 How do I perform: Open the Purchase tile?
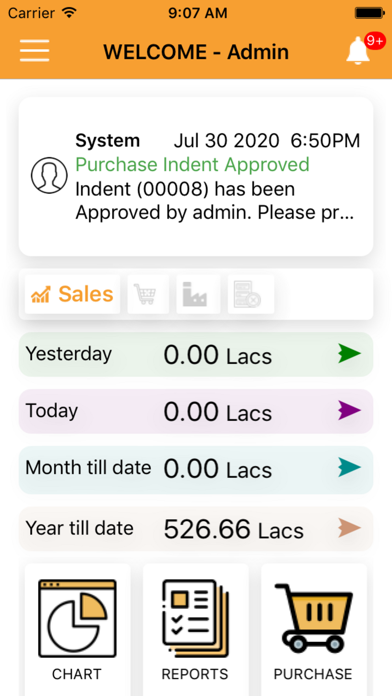click(x=314, y=629)
